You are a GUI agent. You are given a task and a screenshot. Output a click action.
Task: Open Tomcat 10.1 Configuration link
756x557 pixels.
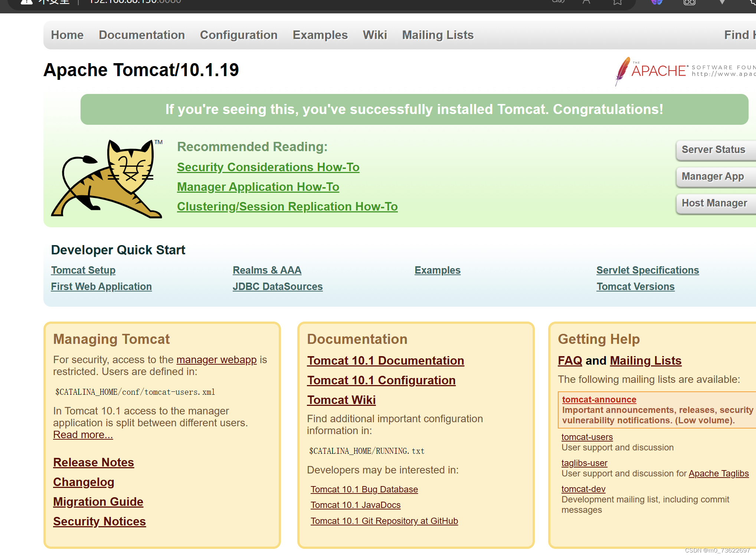(x=381, y=380)
